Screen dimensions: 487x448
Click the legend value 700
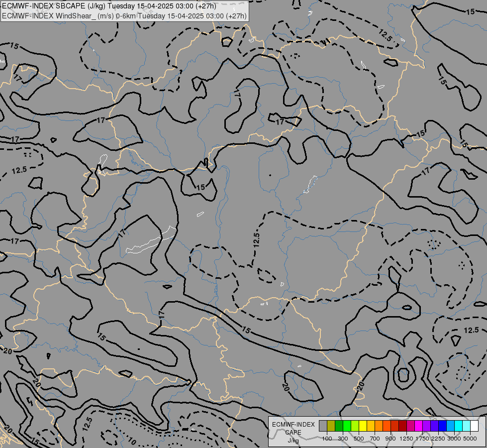375,439
